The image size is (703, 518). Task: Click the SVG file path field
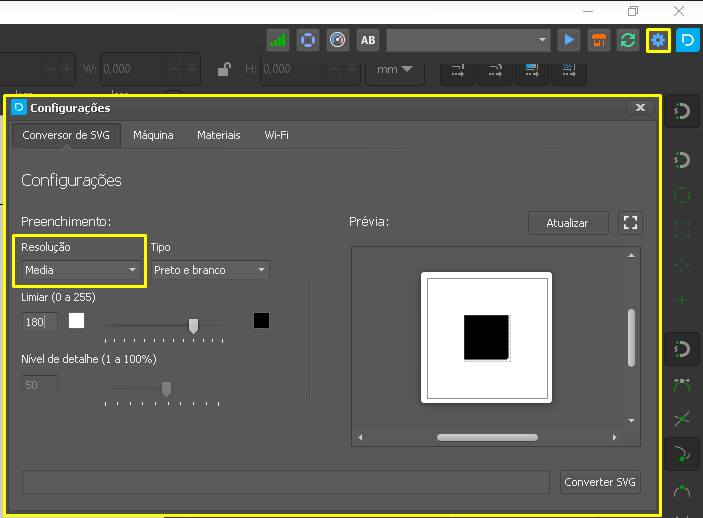(286, 482)
